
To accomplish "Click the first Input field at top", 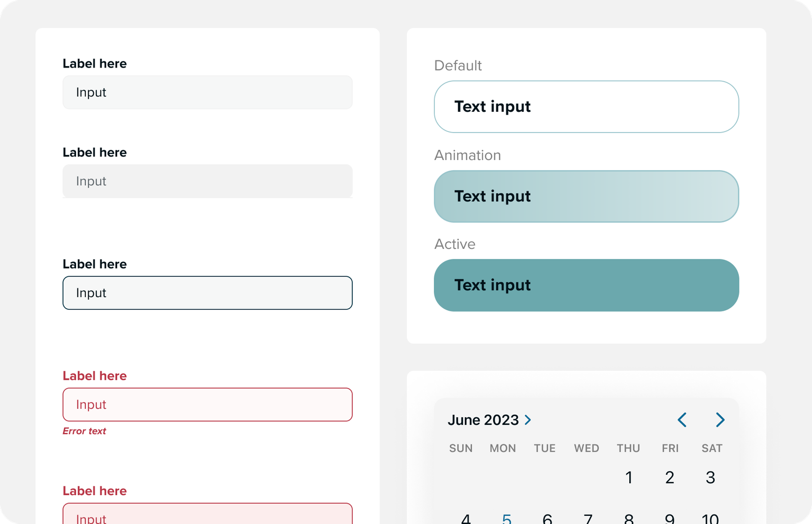I will (x=207, y=92).
